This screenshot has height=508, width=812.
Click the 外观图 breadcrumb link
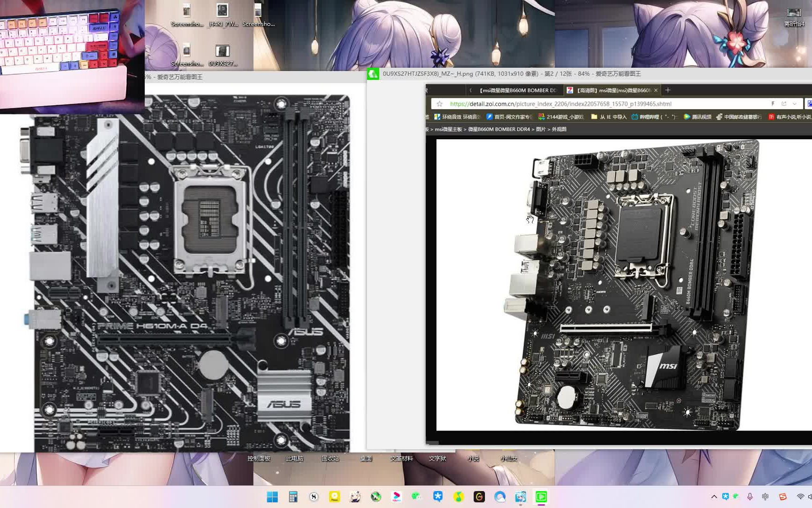tap(559, 129)
